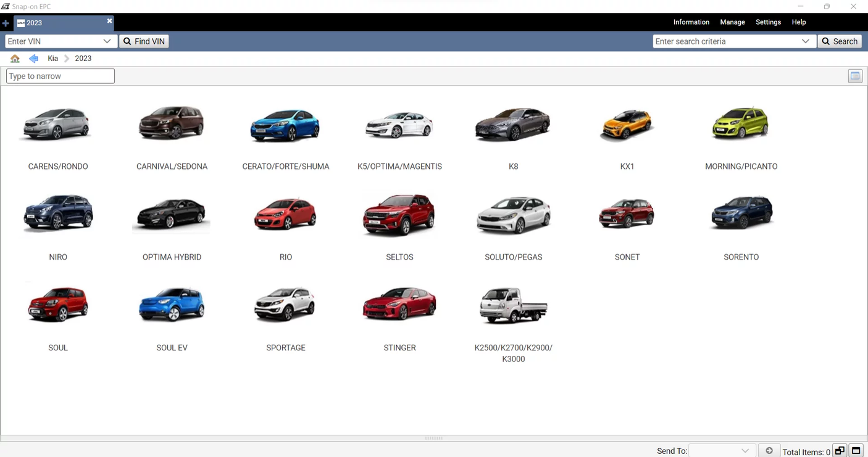868x457 pixels.
Task: Open the search criteria dropdown
Action: pyautogui.click(x=806, y=41)
